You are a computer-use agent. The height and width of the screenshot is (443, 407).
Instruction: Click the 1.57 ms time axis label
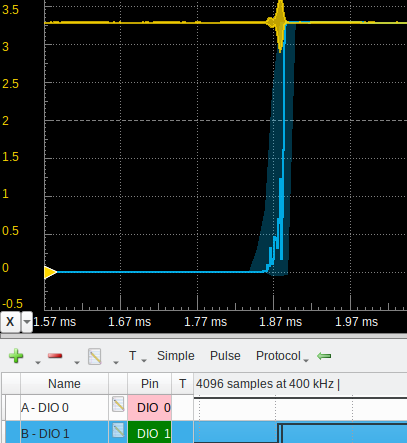click(55, 322)
